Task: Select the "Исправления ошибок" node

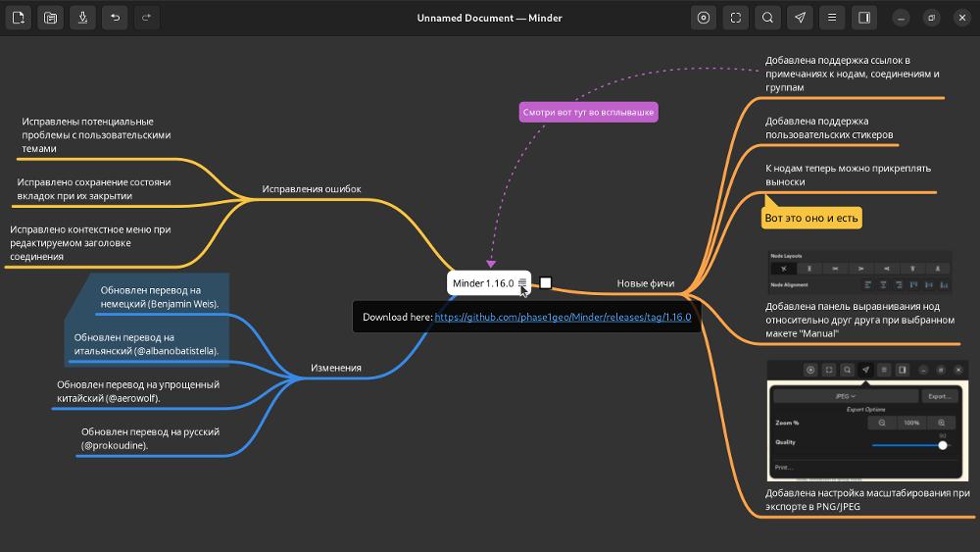Action: [312, 189]
